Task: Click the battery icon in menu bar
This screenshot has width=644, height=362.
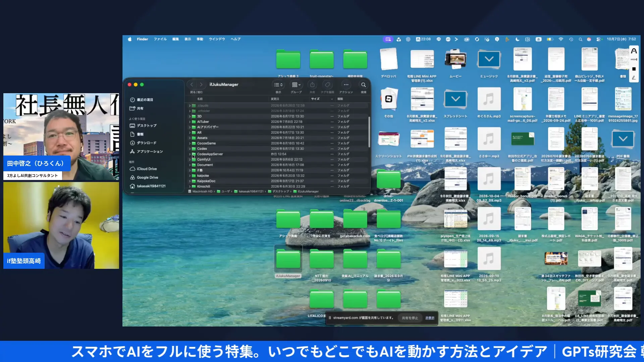Action: coord(549,39)
